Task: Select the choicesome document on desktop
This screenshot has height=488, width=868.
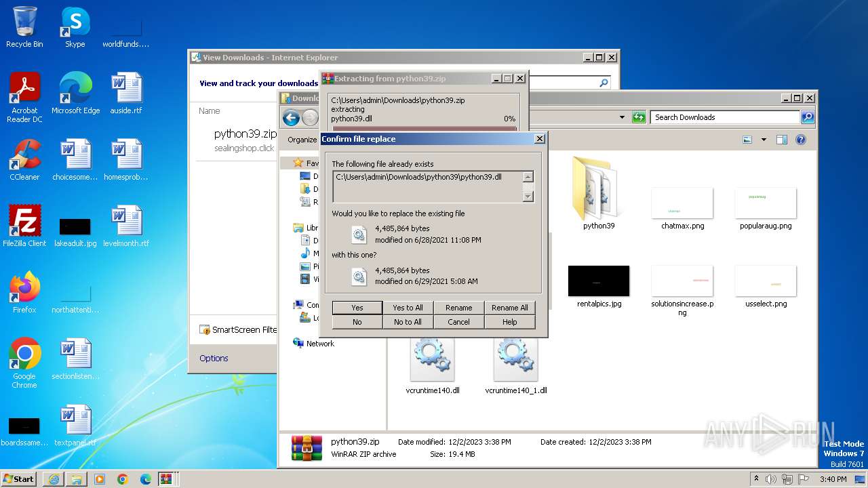Action: coord(75,160)
